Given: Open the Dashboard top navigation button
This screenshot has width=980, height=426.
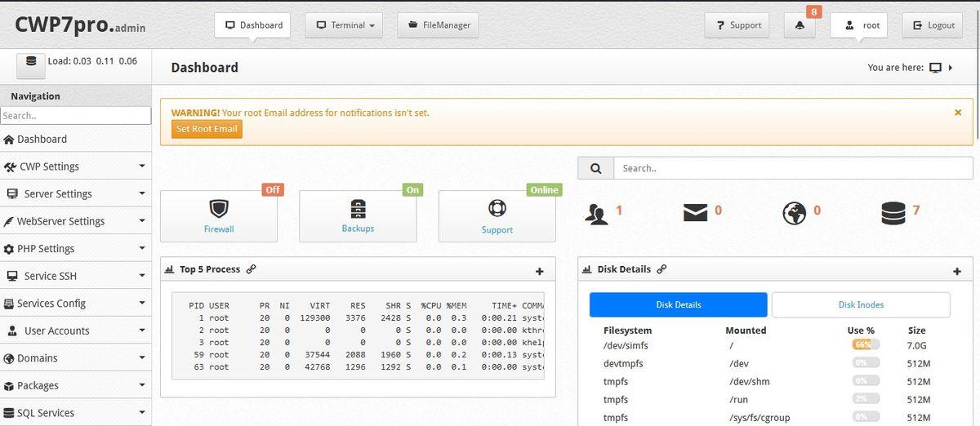Looking at the screenshot, I should click(x=254, y=25).
